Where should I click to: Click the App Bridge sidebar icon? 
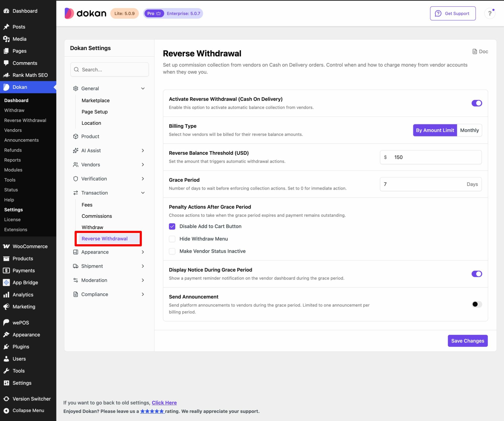[6, 283]
